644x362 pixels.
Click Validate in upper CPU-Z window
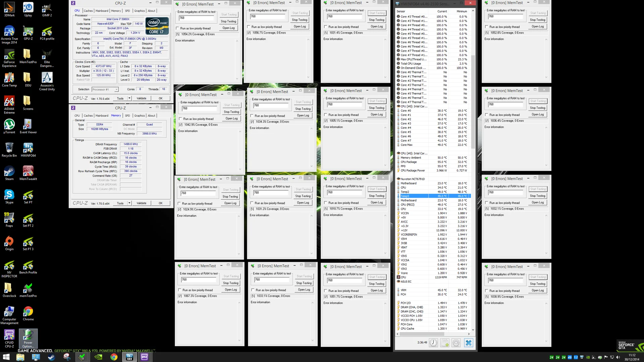click(141, 99)
